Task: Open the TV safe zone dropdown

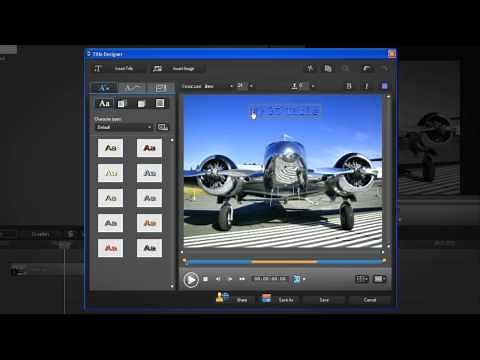Action: (x=379, y=279)
